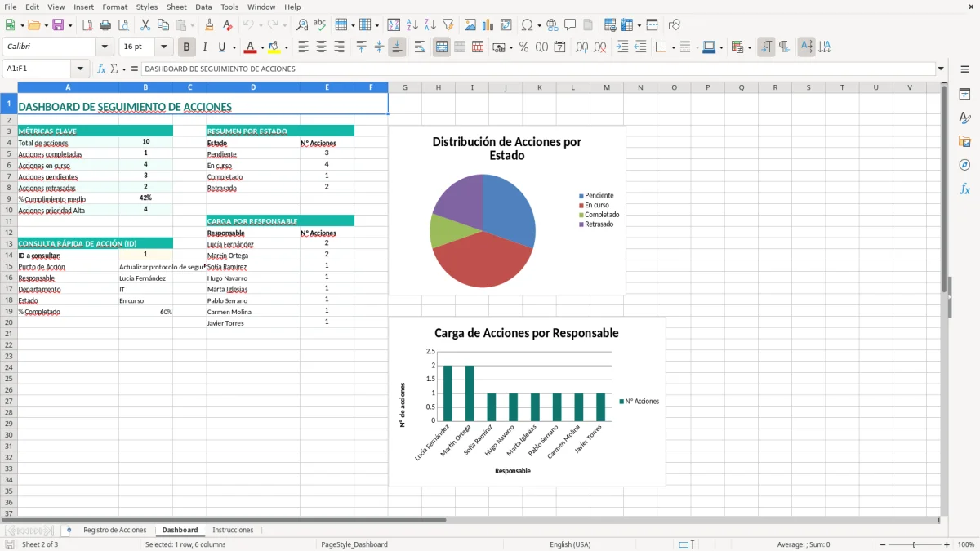Open the Borders dropdown arrow
Viewport: 980px width, 551px height.
click(673, 47)
